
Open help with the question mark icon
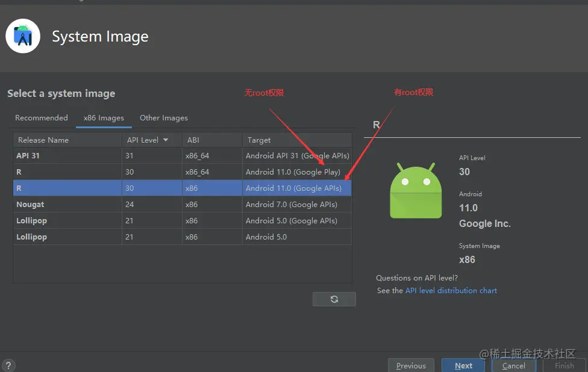8,365
